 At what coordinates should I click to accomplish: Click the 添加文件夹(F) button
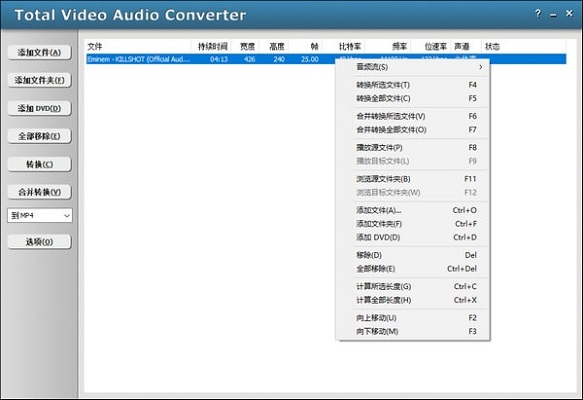click(39, 80)
